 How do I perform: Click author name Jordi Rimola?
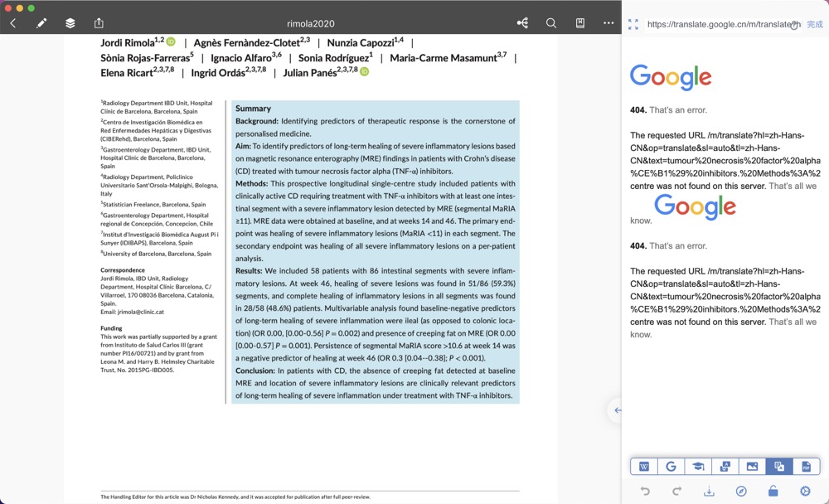pyautogui.click(x=128, y=43)
